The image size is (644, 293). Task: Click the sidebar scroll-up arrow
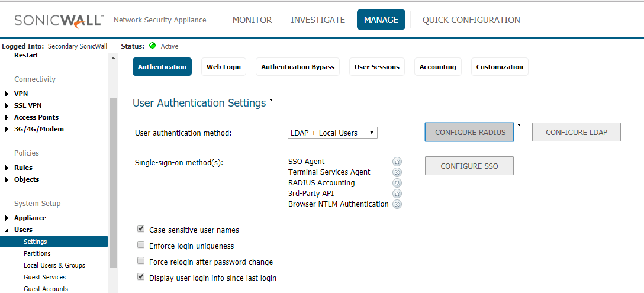[114, 58]
